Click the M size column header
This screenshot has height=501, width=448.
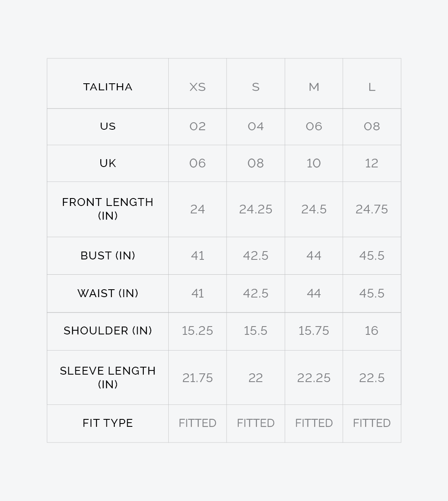[x=314, y=87]
